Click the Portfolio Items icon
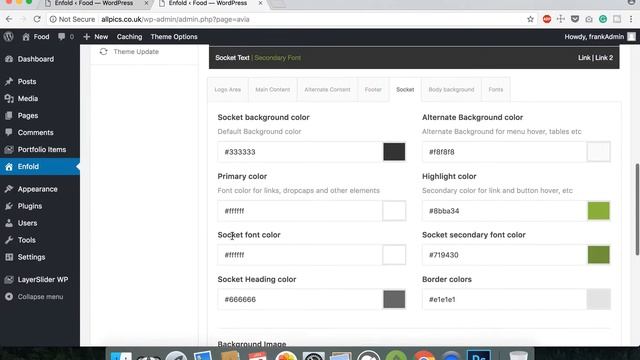This screenshot has height=360, width=640. (9, 150)
